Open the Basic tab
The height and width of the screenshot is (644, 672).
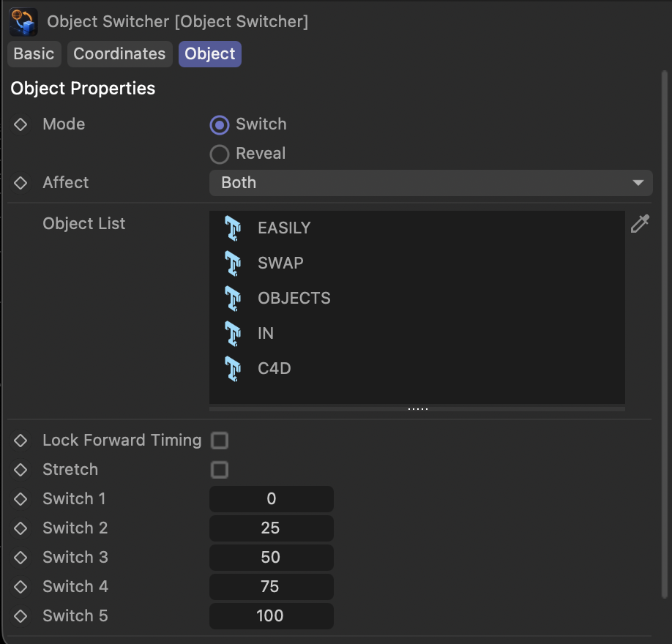(34, 54)
